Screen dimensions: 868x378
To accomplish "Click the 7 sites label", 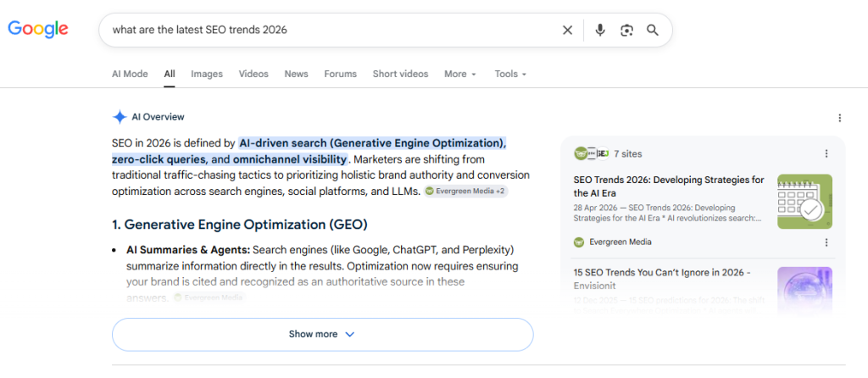I will (x=628, y=154).
